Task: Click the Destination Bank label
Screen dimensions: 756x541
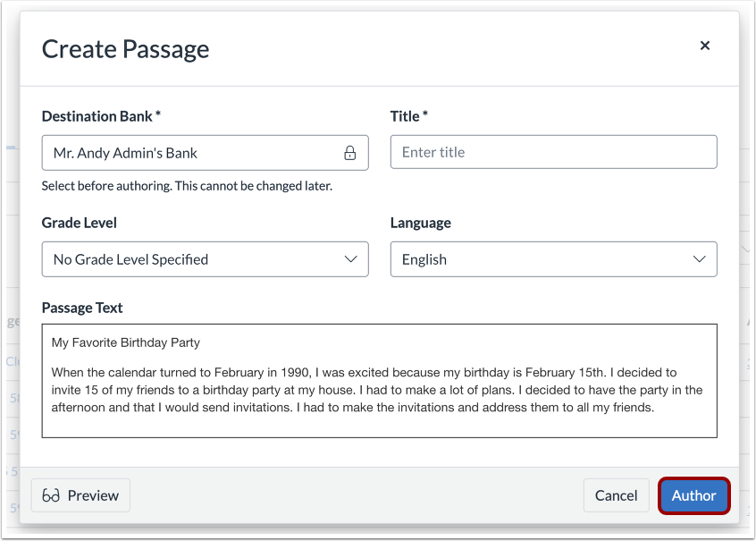Action: pos(100,116)
